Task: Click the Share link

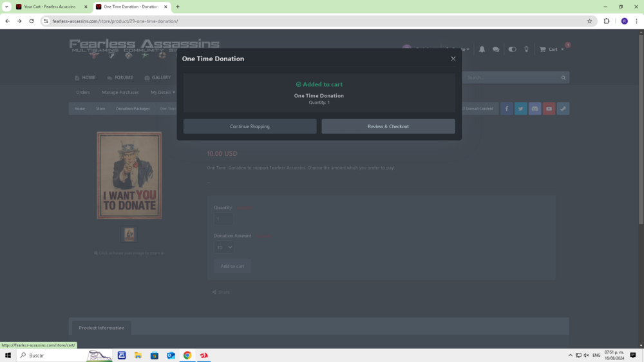Action: [x=221, y=292]
